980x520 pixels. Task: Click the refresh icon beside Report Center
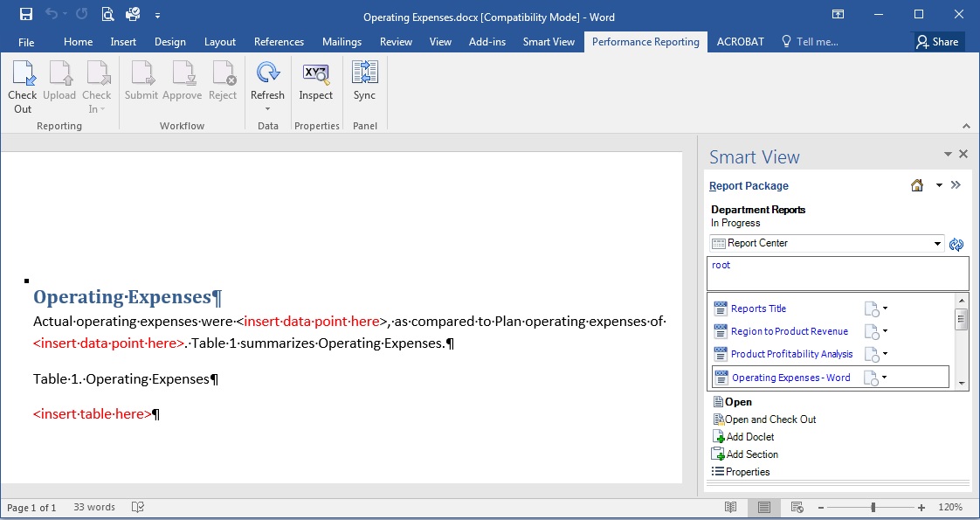(956, 244)
